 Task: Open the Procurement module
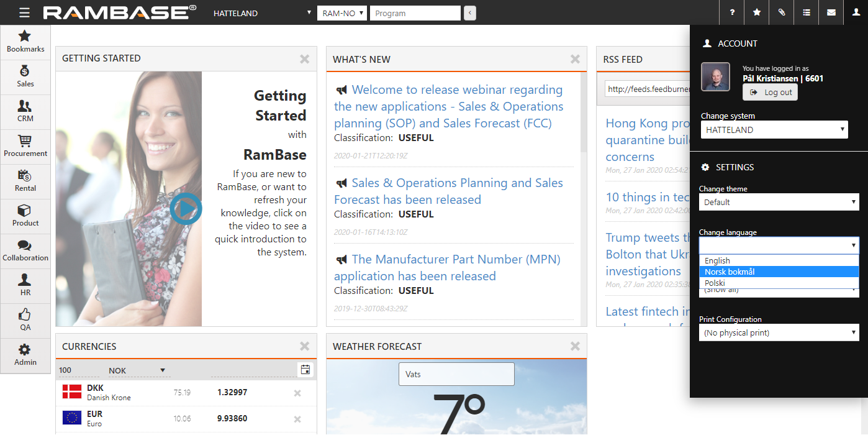click(25, 147)
